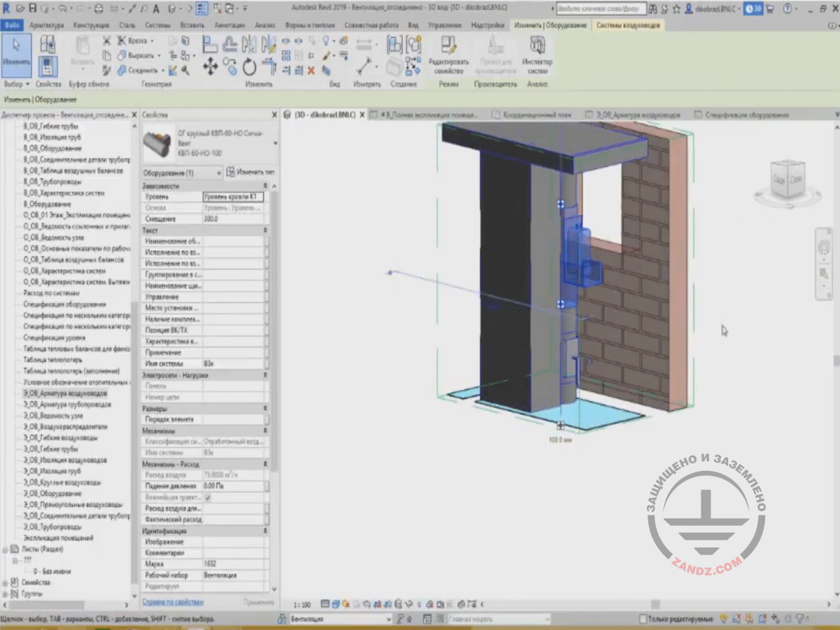840x630 pixels.
Task: Click the Properties palette icon in ribbon
Action: pos(48,66)
